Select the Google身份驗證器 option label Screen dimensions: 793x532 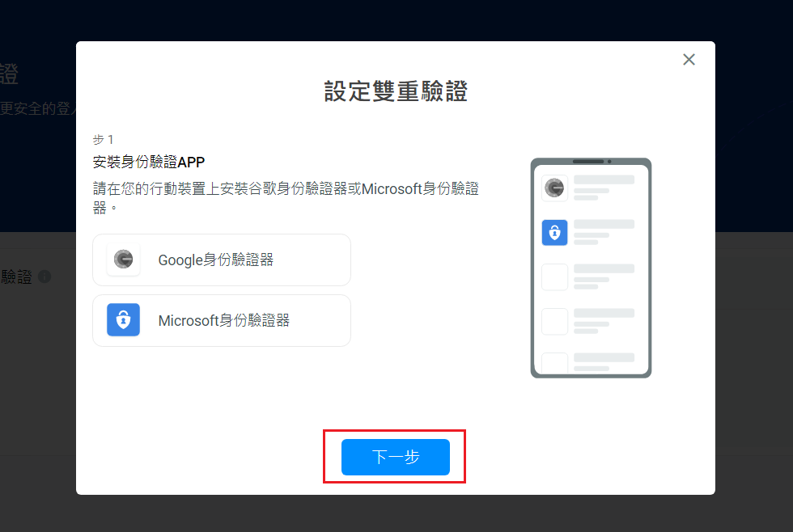point(216,260)
